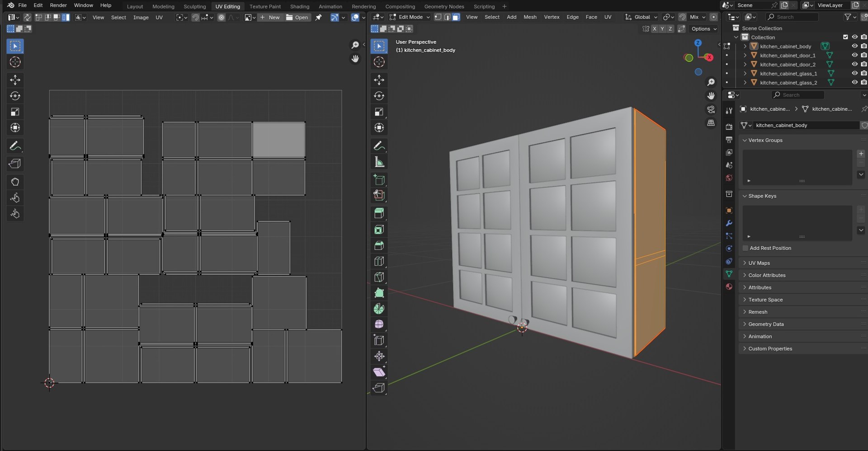Select the UV editor Rip tool
Screen dimensions: 868x451
15,164
